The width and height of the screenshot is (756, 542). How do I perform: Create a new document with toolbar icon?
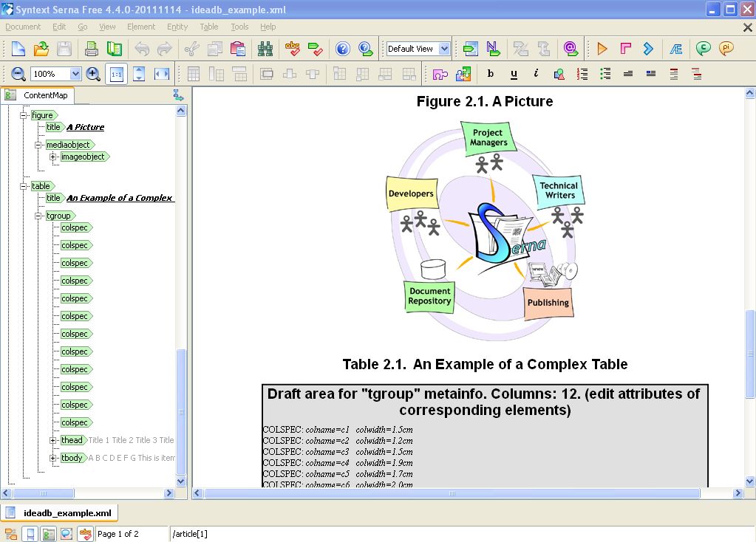[x=18, y=49]
